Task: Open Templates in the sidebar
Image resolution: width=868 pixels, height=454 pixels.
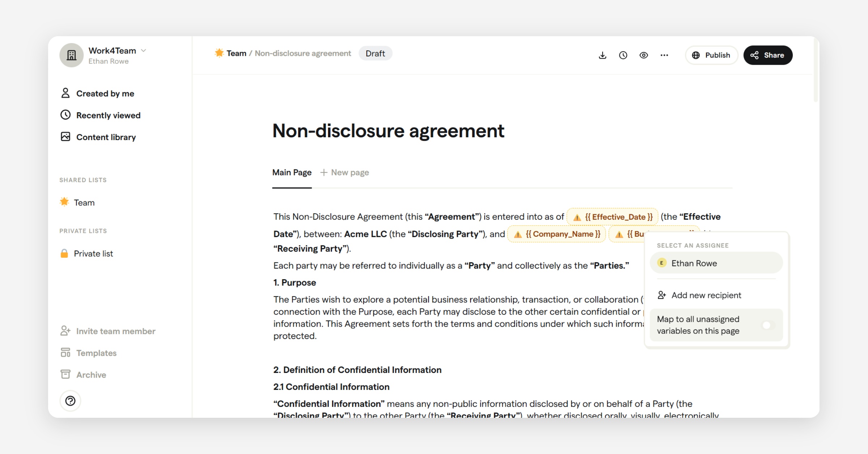Action: pyautogui.click(x=96, y=353)
